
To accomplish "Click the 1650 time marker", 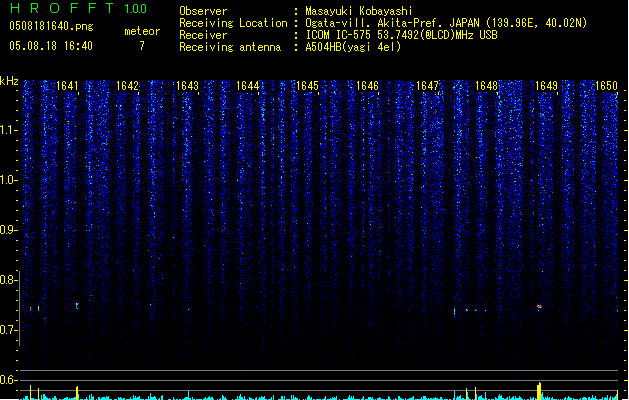I will pos(607,86).
